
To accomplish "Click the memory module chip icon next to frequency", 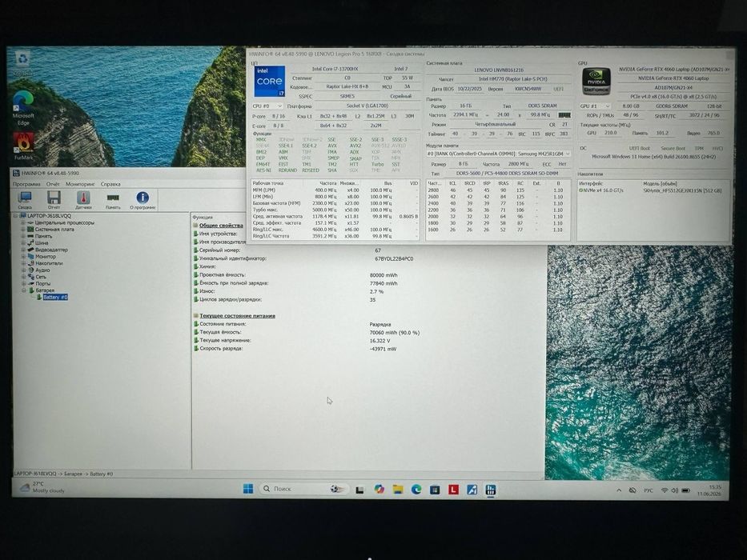I will coord(564,115).
